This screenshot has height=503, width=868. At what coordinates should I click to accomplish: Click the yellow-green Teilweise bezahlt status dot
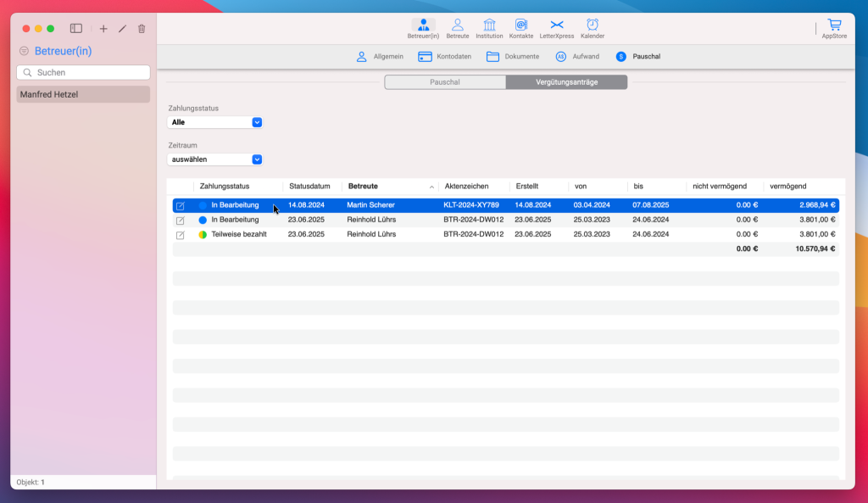pyautogui.click(x=203, y=235)
